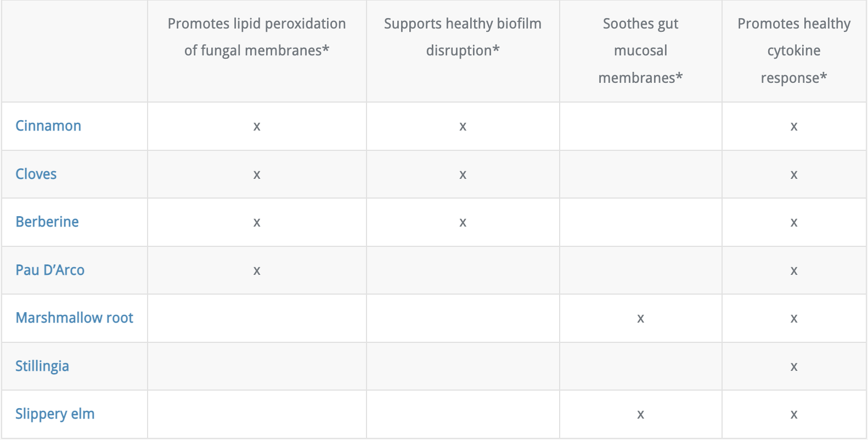The image size is (868, 440).
Task: Click the 'Promotes lipid peroxidation of fungal membranes' header
Action: tap(257, 37)
